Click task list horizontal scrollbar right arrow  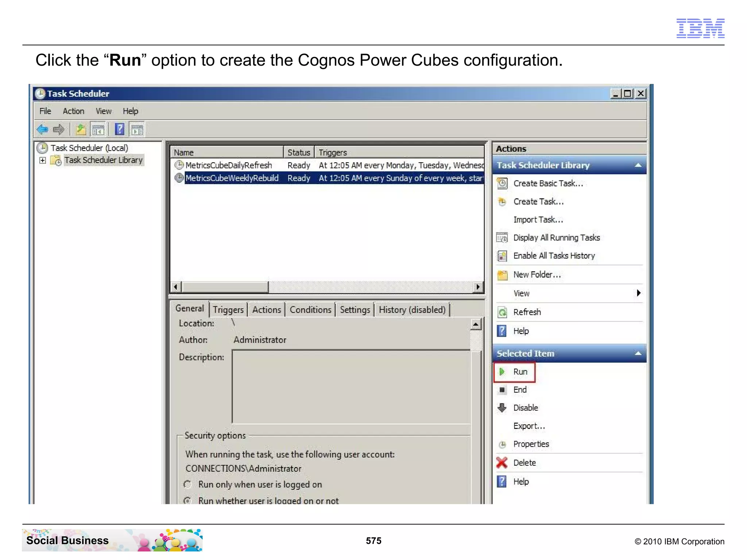tap(478, 287)
